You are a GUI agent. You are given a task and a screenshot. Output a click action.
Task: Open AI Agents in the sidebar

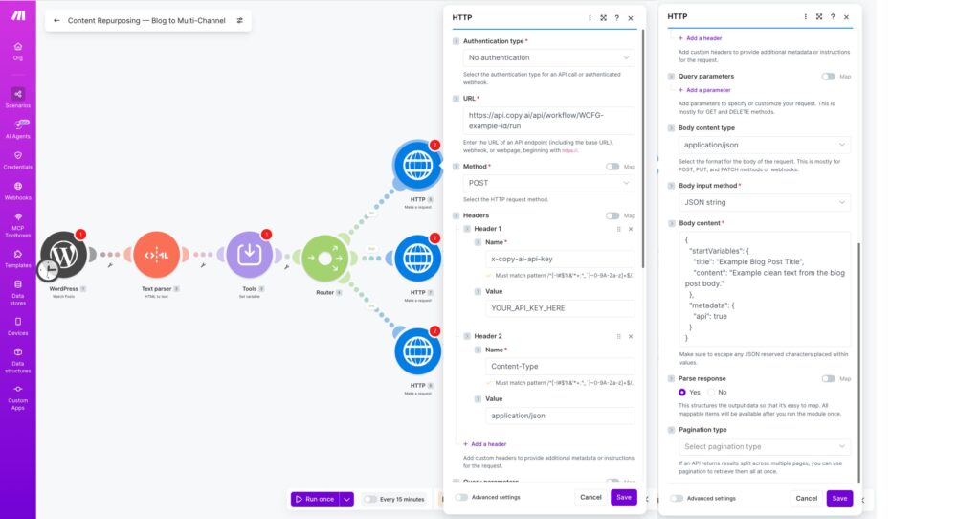click(x=18, y=129)
